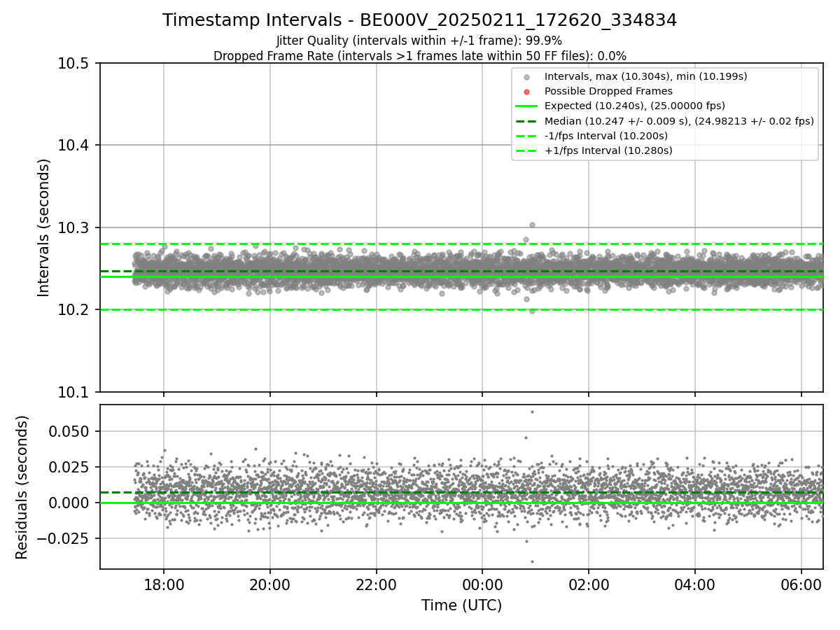Click the 02:00 time tick label
The width and height of the screenshot is (840, 630).
tap(589, 585)
